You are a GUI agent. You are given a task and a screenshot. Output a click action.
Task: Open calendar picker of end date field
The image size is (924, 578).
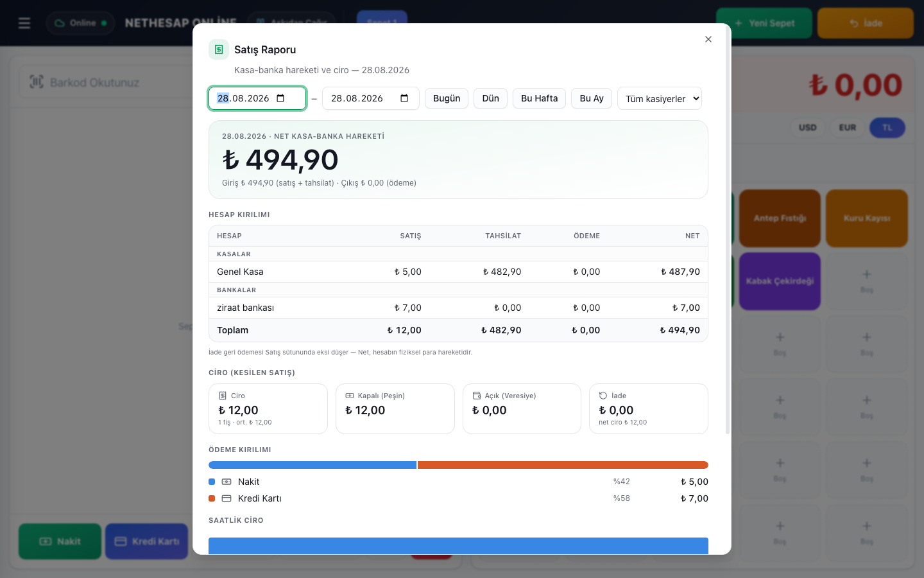point(404,98)
